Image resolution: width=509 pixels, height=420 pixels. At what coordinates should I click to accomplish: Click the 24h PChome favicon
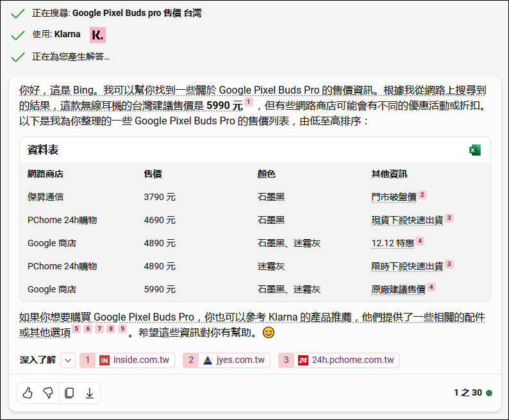click(x=303, y=360)
